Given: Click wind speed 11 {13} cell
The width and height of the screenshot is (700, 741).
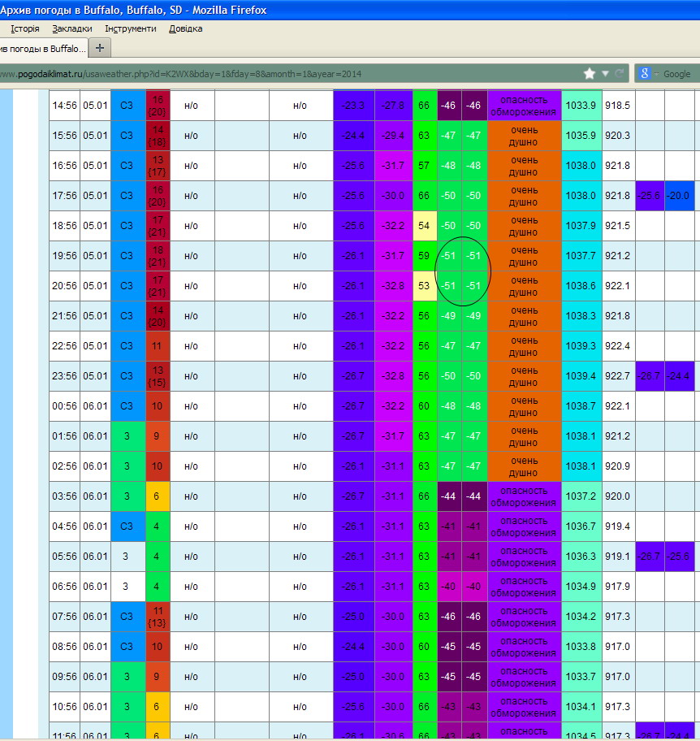Looking at the screenshot, I should click(158, 617).
